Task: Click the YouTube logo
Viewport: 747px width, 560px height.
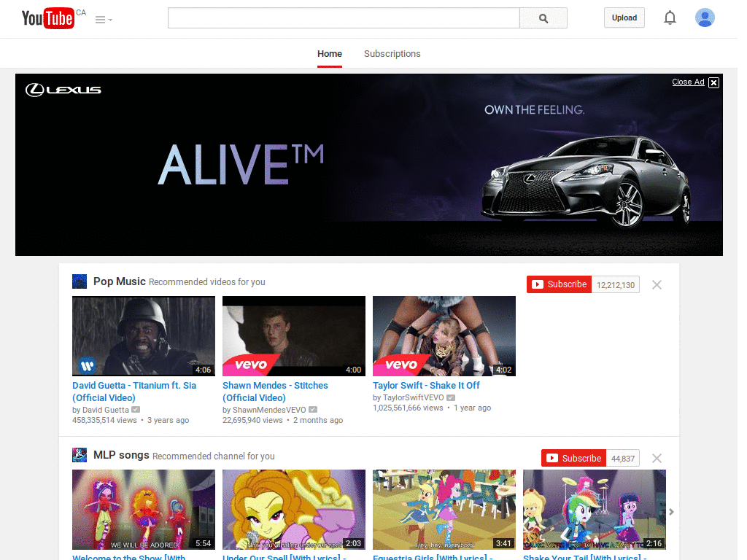Action: pyautogui.click(x=47, y=18)
